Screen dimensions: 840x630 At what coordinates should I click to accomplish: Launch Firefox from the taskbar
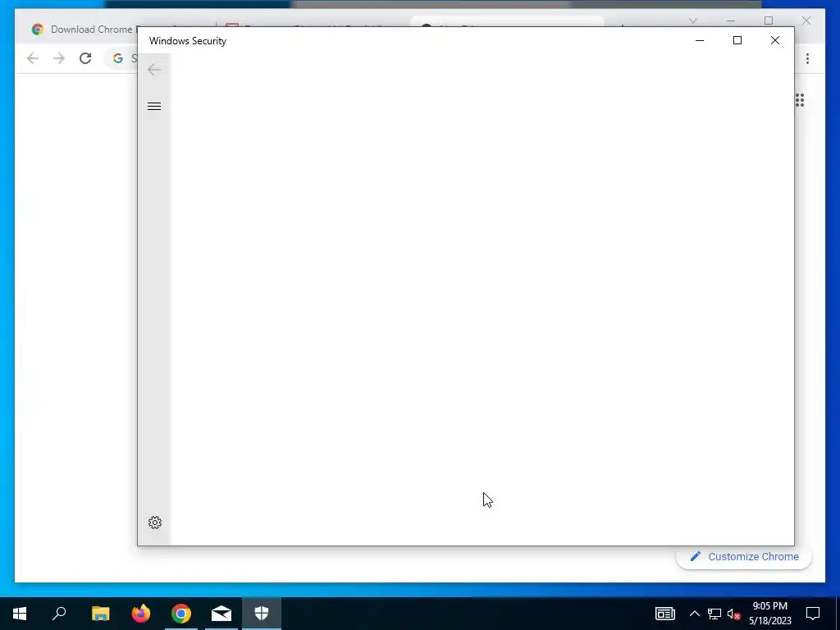pos(141,614)
